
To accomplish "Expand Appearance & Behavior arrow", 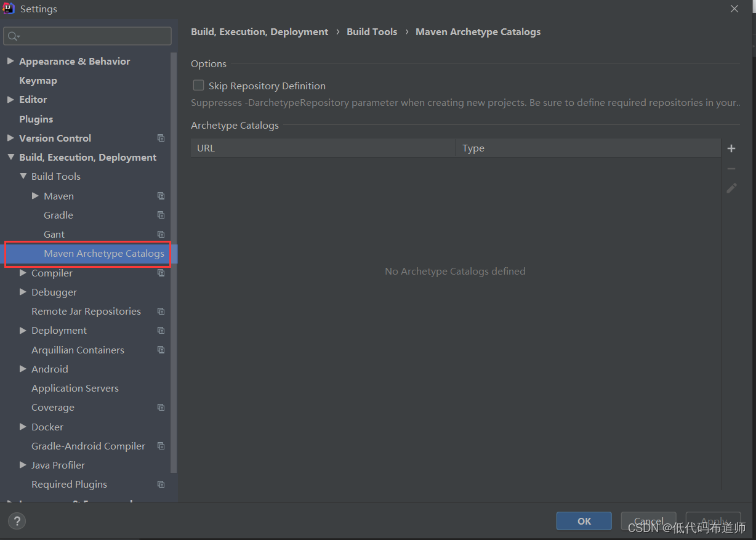I will click(10, 61).
